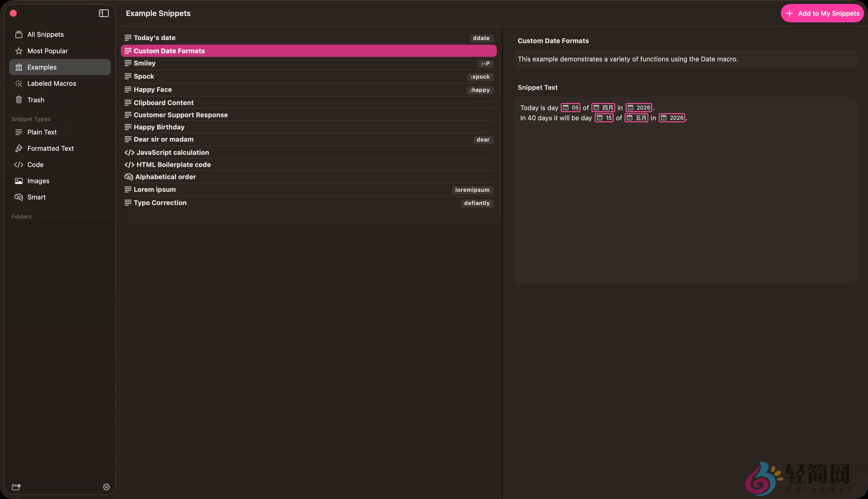Open the Trash bin icon
The image size is (868, 499).
(x=19, y=100)
